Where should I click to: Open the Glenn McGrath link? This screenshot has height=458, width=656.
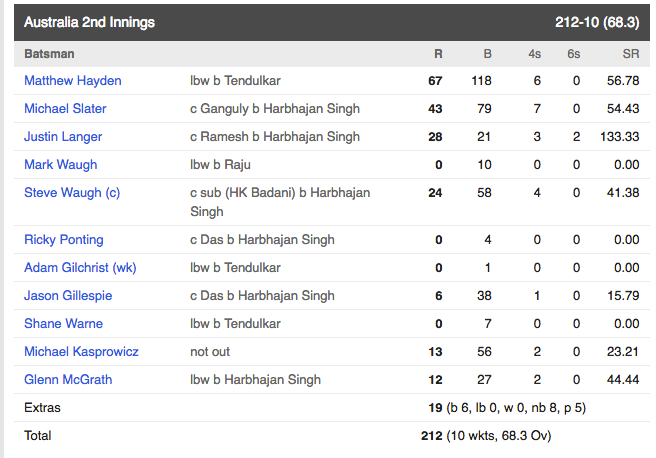[x=68, y=380]
